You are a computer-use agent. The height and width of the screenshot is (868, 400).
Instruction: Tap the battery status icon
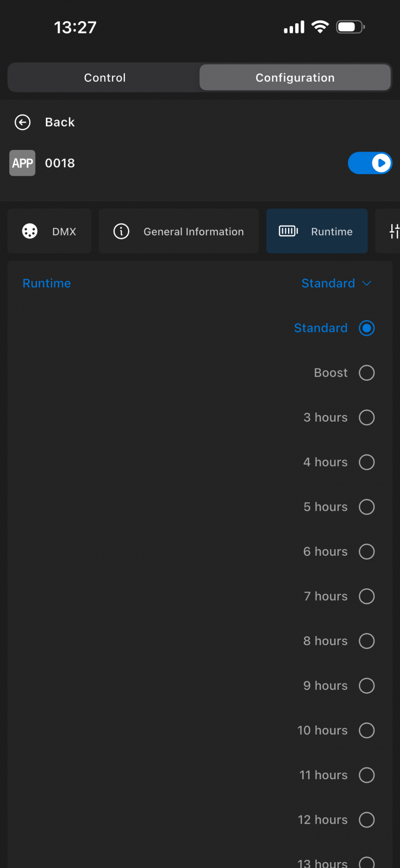[x=350, y=27]
